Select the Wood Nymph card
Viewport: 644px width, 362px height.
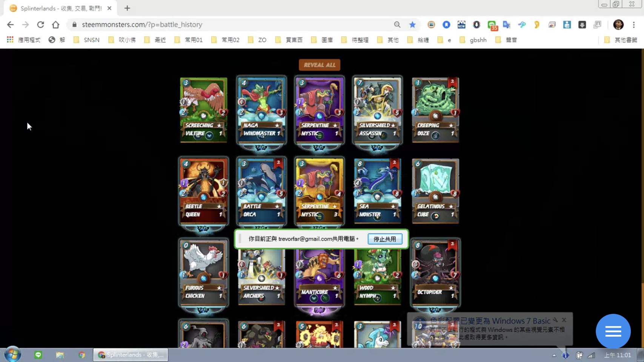(377, 276)
